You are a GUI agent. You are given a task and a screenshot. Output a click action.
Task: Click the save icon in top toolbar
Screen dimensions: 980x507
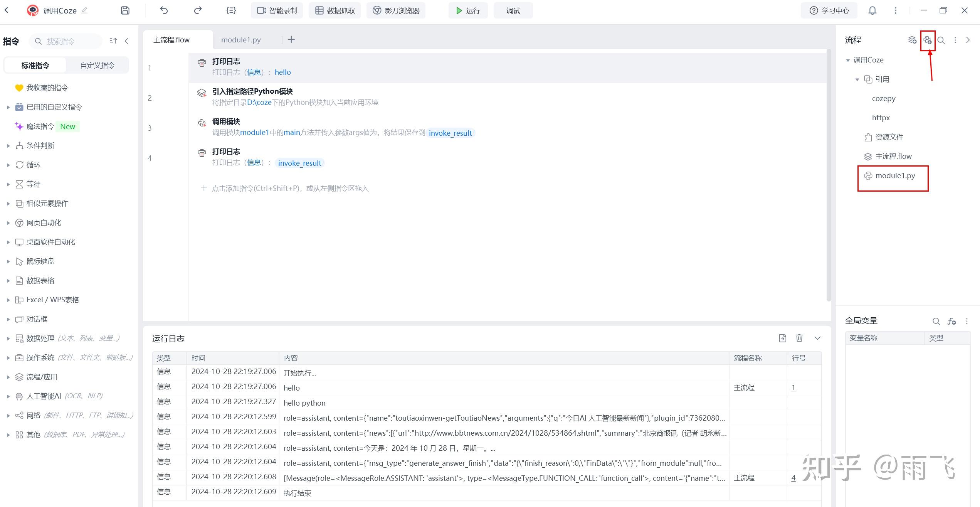pos(125,10)
